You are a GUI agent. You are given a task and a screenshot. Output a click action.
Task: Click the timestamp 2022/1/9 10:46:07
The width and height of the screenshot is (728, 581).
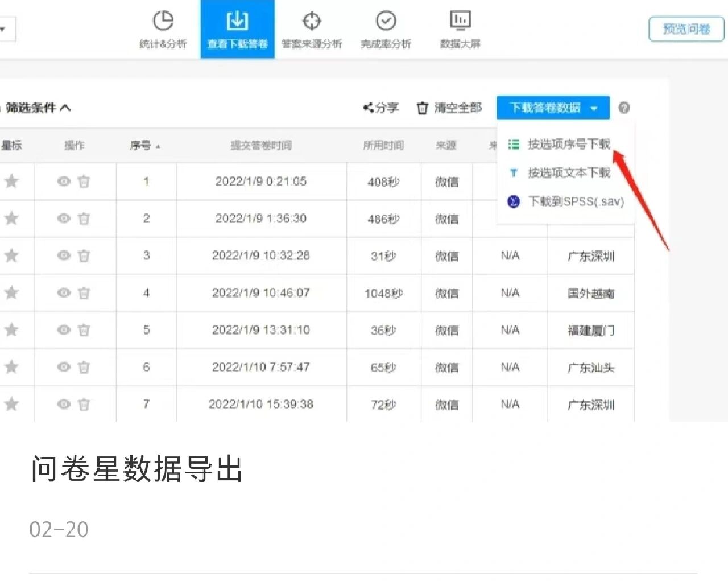tap(261, 292)
